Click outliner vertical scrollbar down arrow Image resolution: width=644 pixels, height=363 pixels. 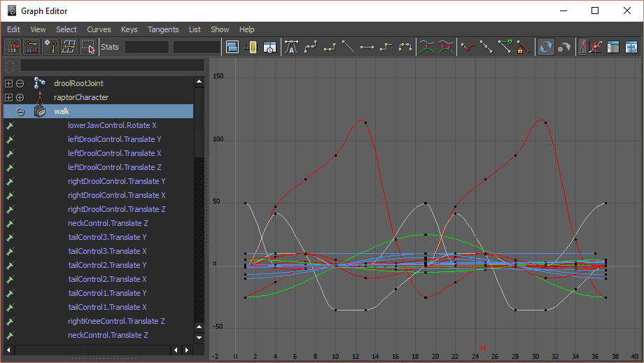click(199, 337)
